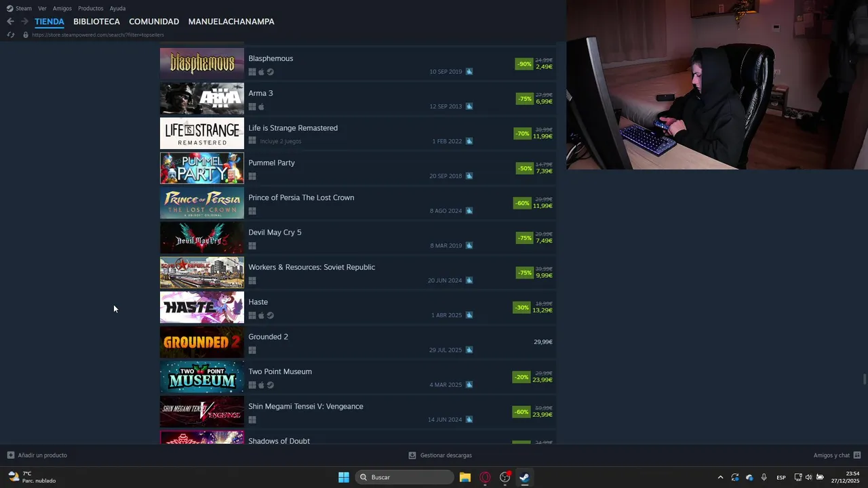The height and width of the screenshot is (488, 868).
Task: Click the Steam logo icon in menu bar
Action: click(x=9, y=9)
